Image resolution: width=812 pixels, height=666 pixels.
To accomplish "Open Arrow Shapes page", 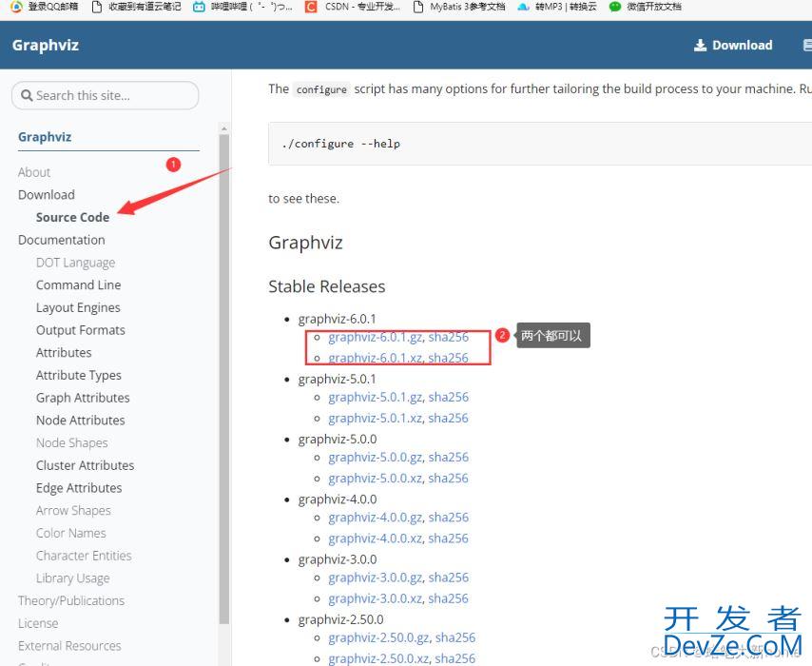I will [73, 511].
